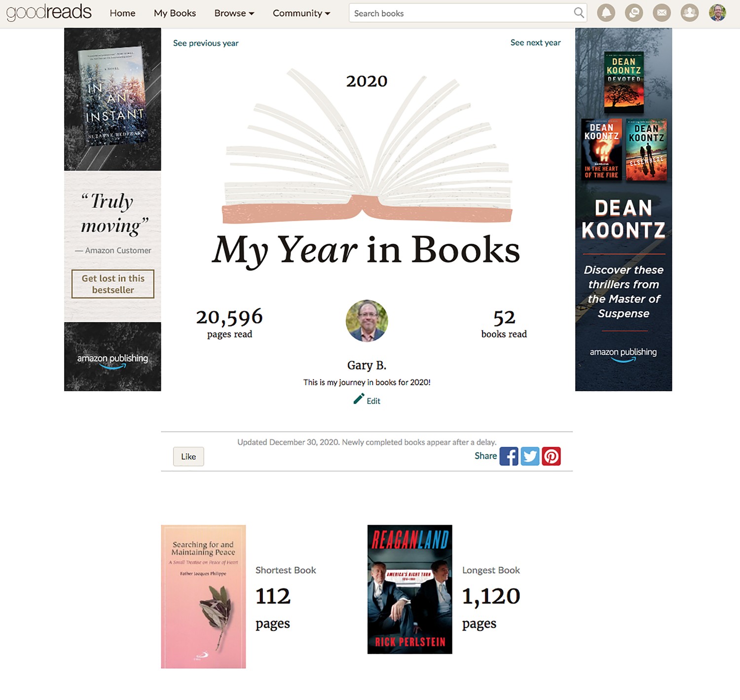740x700 pixels.
Task: Click the search magnifying glass icon
Action: pos(579,13)
